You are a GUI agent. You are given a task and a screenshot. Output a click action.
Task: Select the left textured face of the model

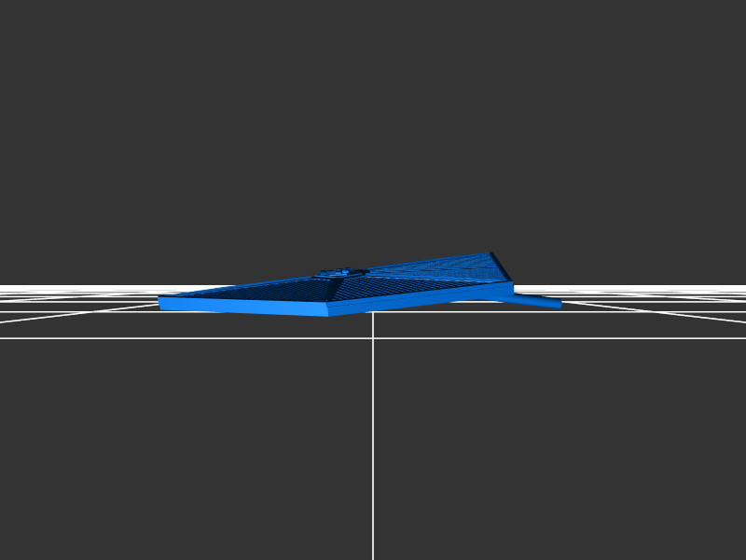point(261,291)
